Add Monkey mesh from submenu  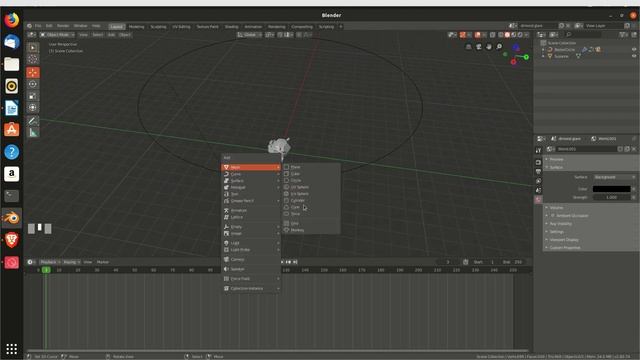coord(312,230)
